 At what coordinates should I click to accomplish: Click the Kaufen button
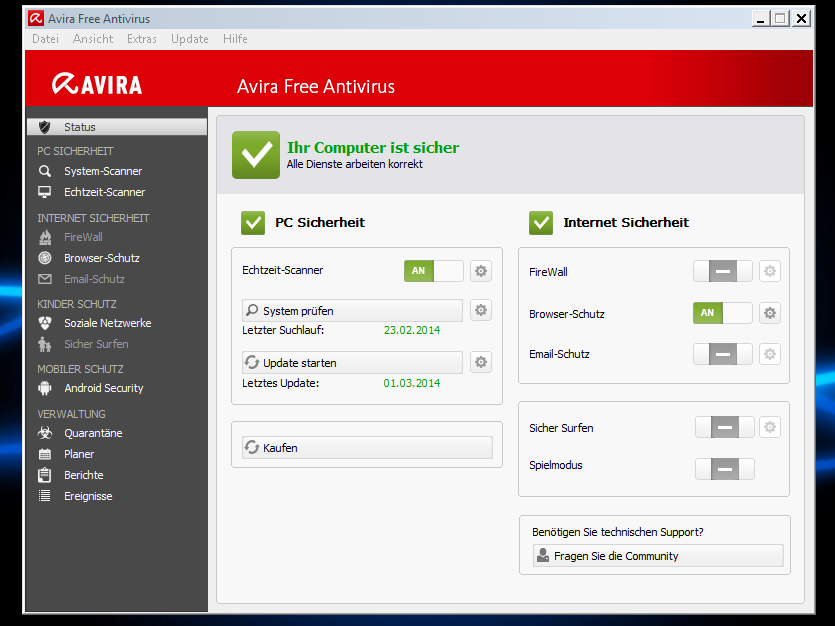(367, 448)
